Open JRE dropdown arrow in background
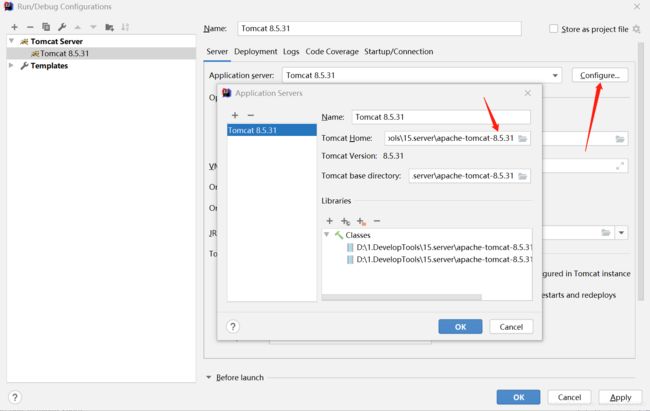 621,233
